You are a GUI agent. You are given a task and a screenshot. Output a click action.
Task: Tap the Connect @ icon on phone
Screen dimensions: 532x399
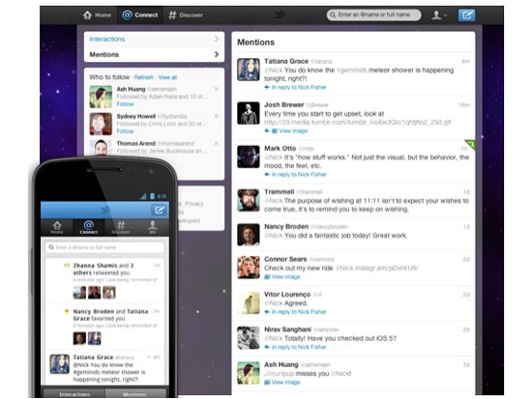pyautogui.click(x=89, y=227)
